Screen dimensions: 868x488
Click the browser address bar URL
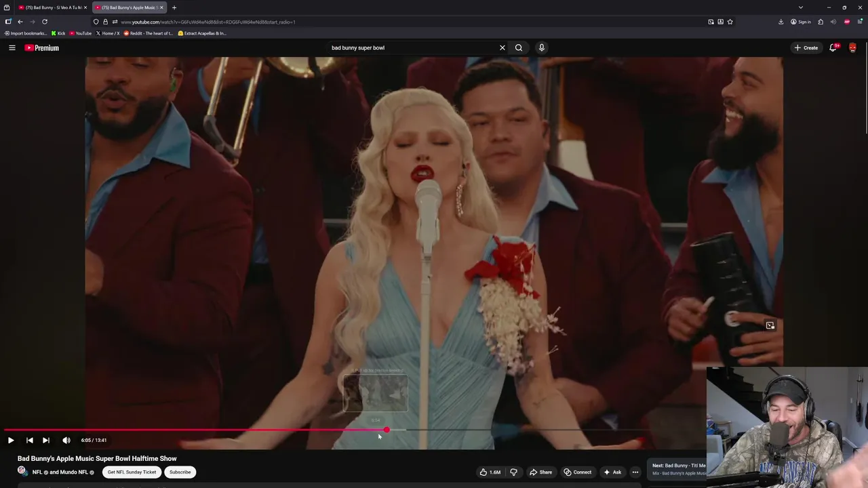[208, 22]
